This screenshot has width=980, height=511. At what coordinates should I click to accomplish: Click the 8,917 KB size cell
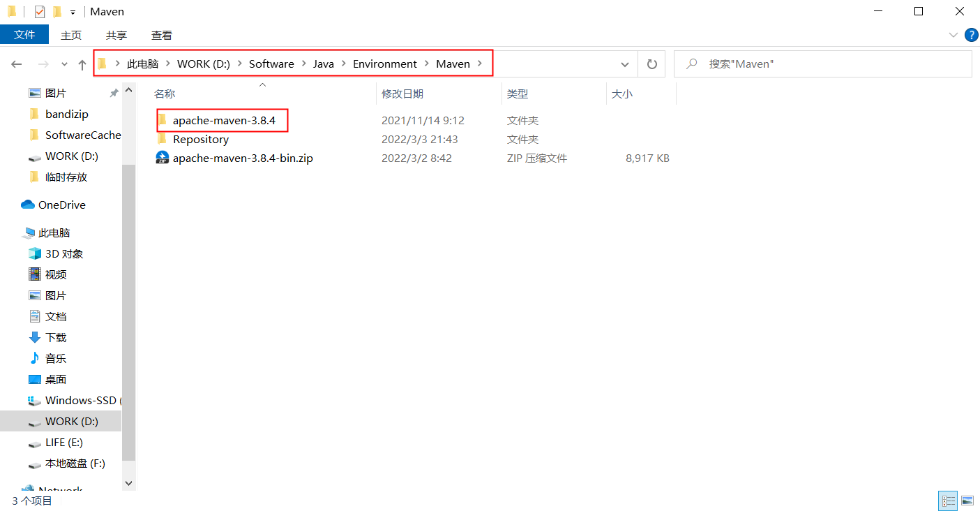tap(647, 158)
